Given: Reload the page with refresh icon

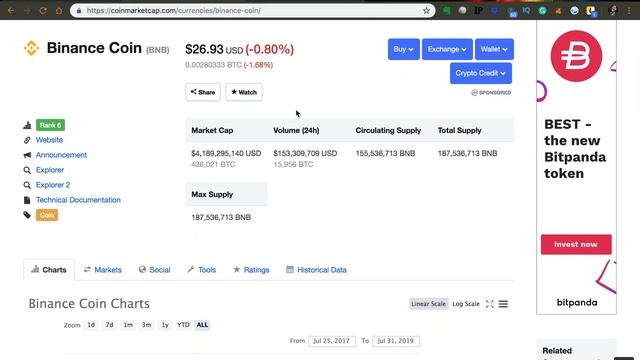Looking at the screenshot, I should click(x=43, y=11).
